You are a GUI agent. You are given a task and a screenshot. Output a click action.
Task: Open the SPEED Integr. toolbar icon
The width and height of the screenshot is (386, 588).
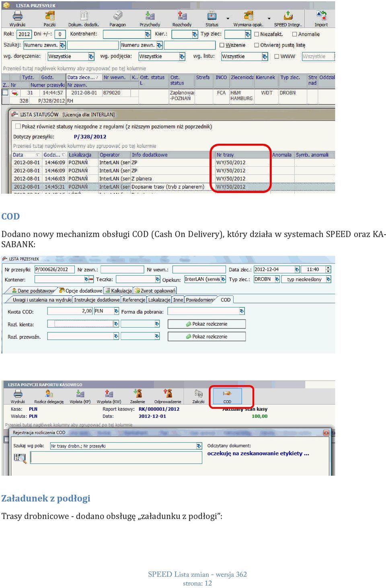coord(287,19)
